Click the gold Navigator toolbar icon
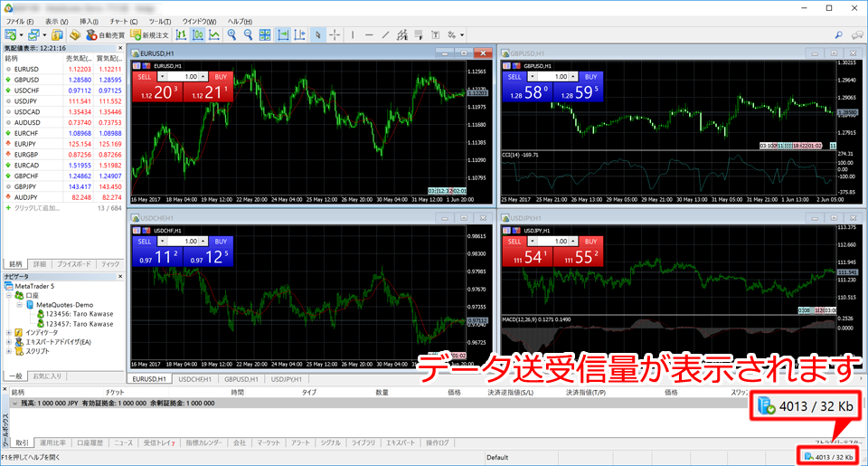 (75, 35)
